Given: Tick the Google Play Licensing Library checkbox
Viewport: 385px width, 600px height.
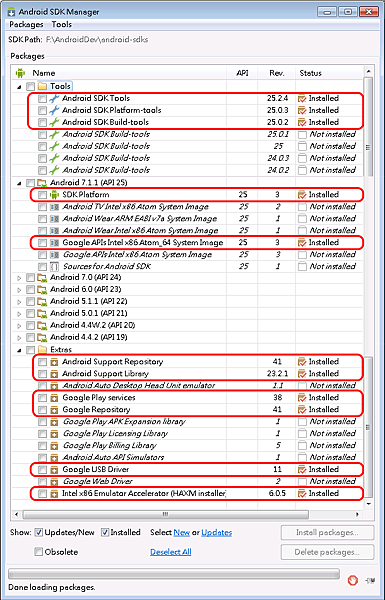Looking at the screenshot, I should click(x=42, y=434).
